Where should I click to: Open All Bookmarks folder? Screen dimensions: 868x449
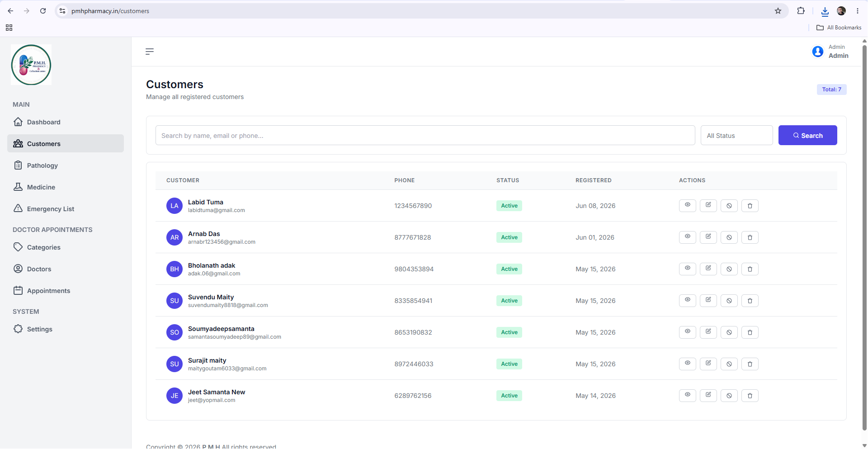pyautogui.click(x=839, y=28)
